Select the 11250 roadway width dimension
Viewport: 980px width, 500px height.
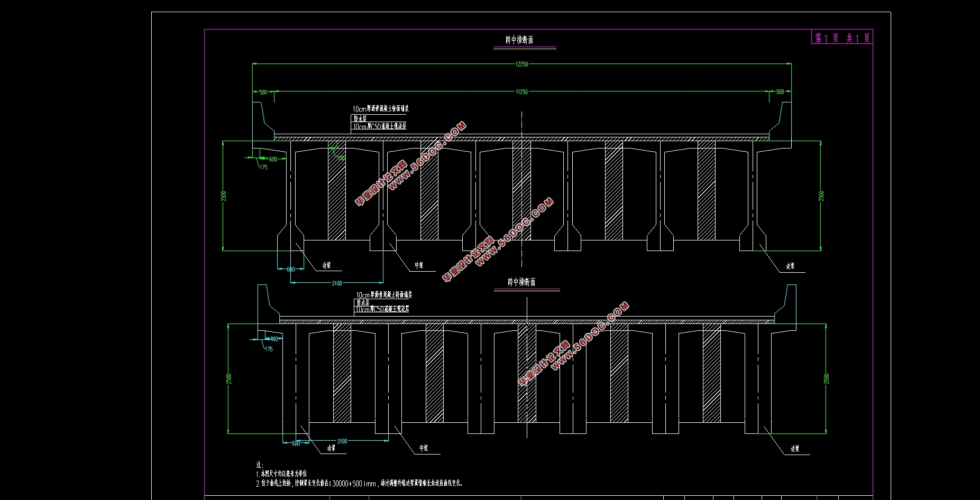pos(521,91)
